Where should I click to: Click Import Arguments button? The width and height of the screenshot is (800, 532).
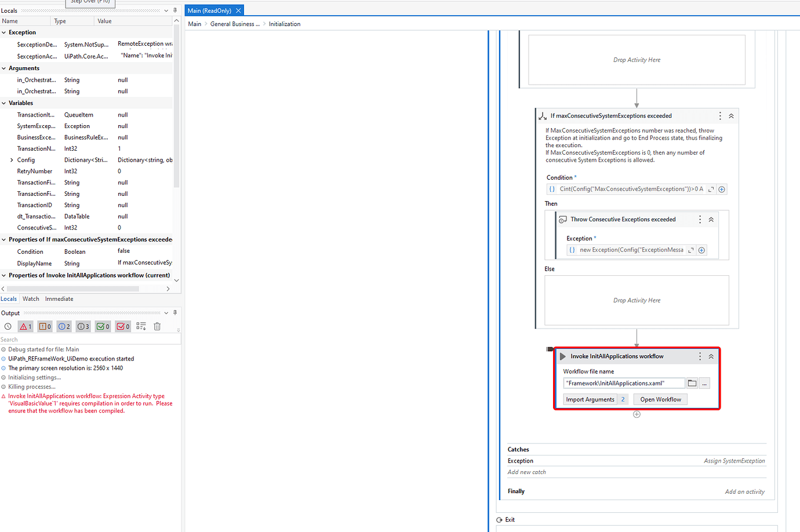[x=590, y=399]
